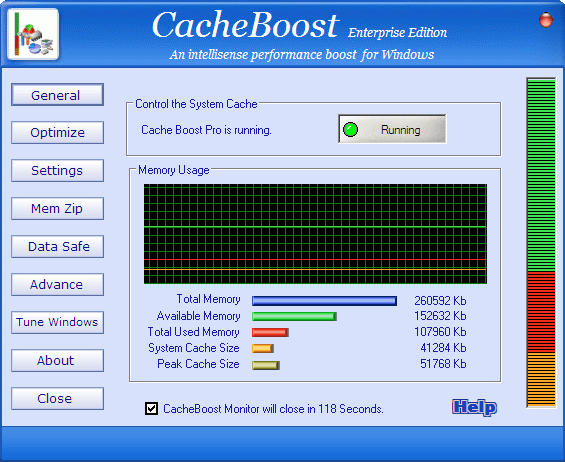Click the 'Control the System Cache' group label
565x462 pixels.
pos(196,104)
